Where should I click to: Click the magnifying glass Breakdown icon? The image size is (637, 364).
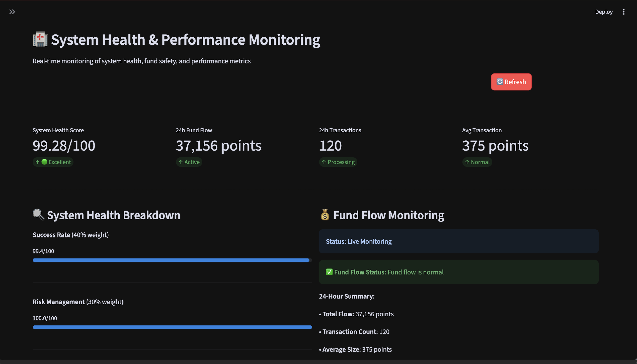pos(38,215)
